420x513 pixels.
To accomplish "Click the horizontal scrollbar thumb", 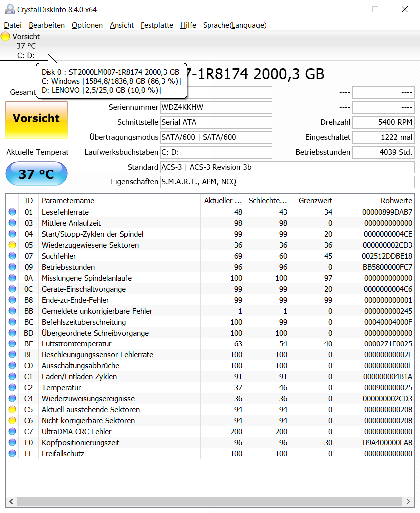I will (x=209, y=501).
